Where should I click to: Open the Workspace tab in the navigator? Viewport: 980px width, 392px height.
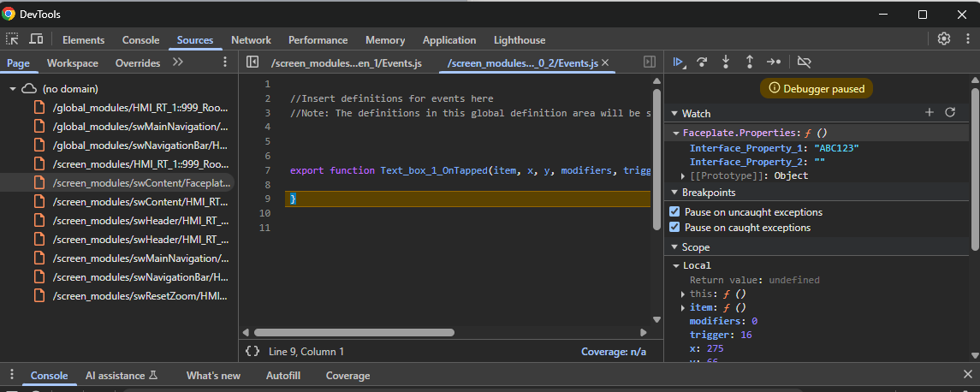[72, 62]
